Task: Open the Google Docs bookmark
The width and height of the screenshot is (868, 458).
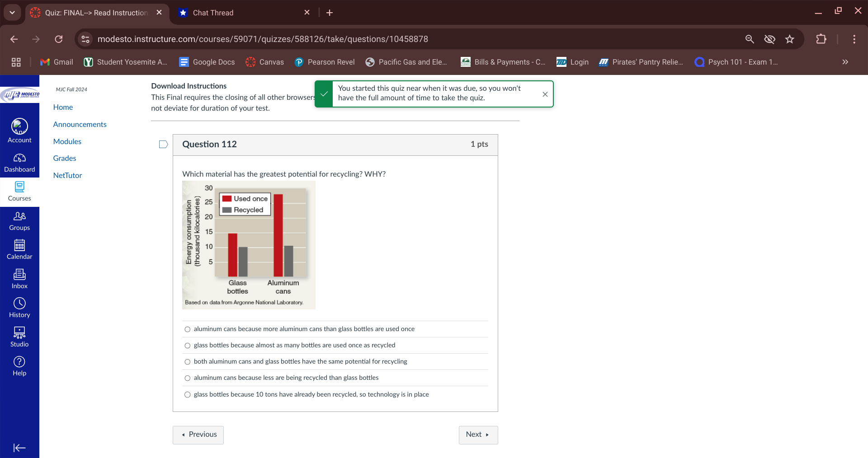Action: [207, 62]
